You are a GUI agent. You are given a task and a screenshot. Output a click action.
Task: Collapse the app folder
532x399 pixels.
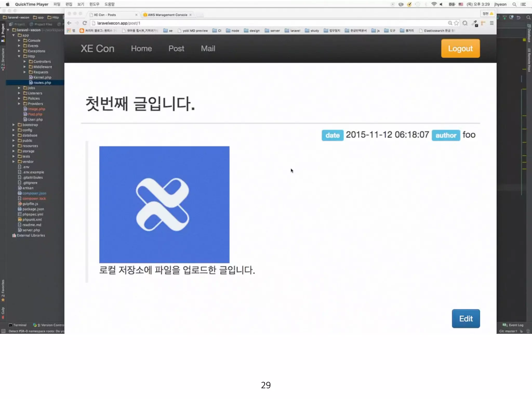[14, 35]
